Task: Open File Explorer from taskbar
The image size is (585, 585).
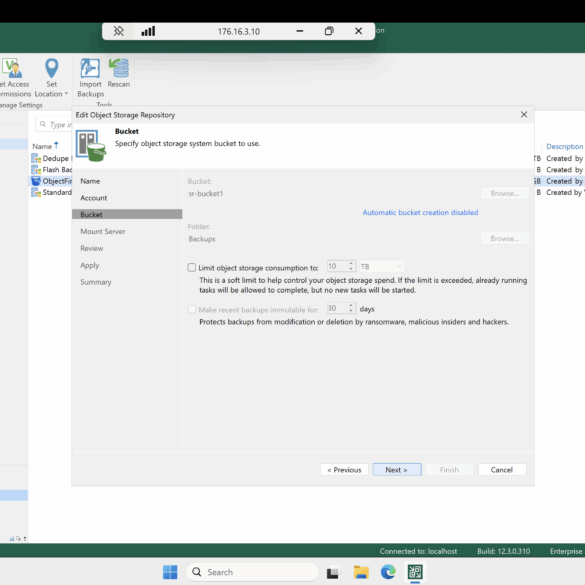Action: pyautogui.click(x=361, y=572)
